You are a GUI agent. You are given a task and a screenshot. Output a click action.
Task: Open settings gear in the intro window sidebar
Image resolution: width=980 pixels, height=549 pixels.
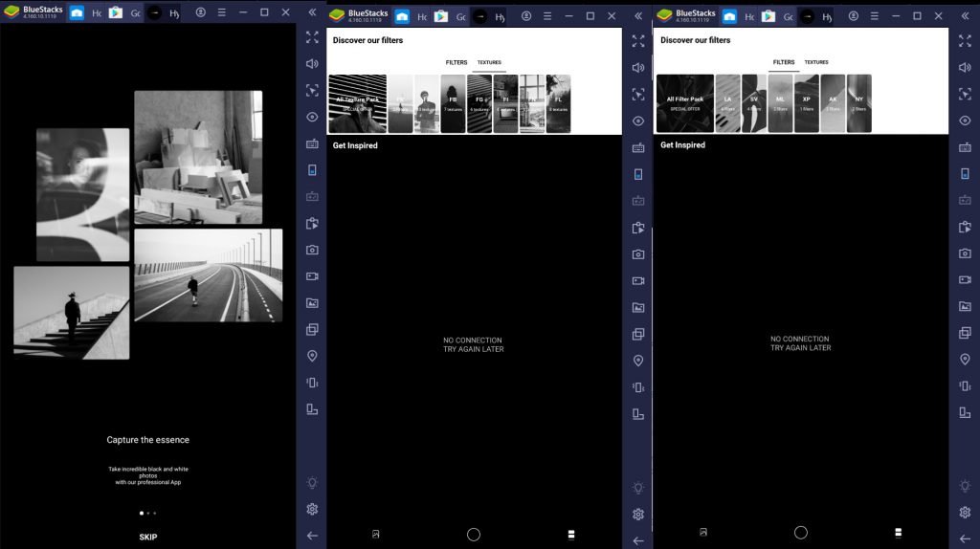313,509
